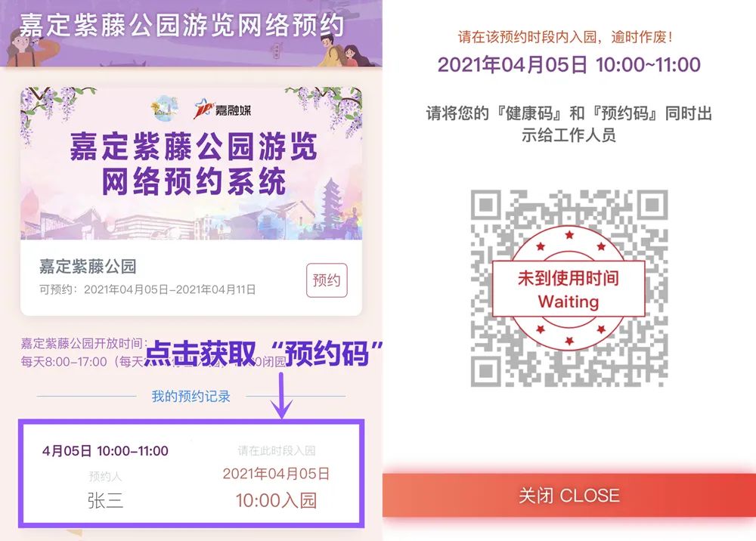Click the 10:00入园 entry time text

point(276,500)
